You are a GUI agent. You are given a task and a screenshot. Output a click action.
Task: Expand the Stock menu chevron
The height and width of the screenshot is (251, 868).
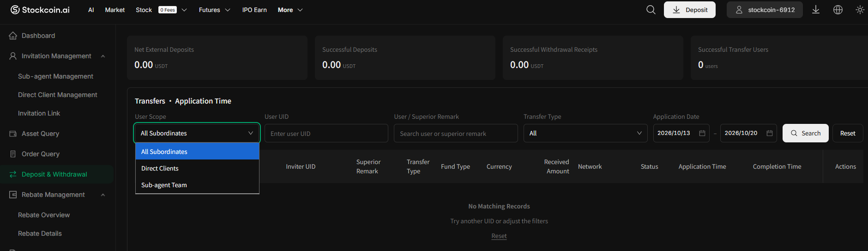pos(184,10)
